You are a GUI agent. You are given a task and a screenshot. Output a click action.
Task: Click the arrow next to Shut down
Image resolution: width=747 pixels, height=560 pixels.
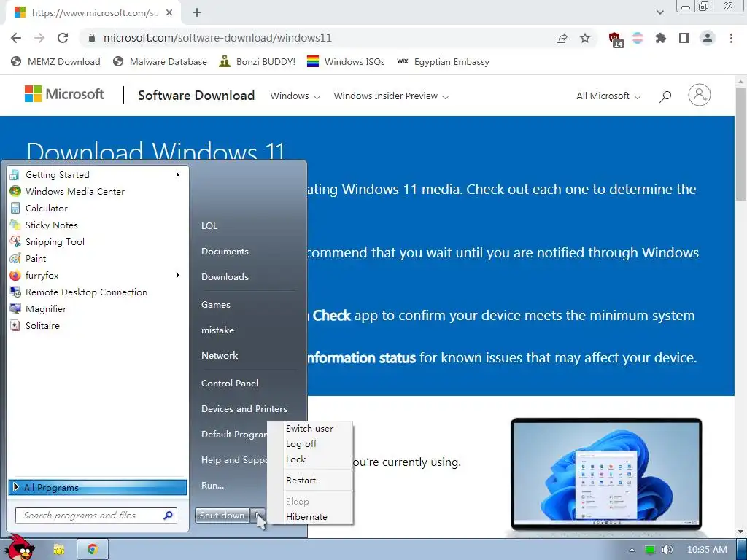click(x=258, y=516)
